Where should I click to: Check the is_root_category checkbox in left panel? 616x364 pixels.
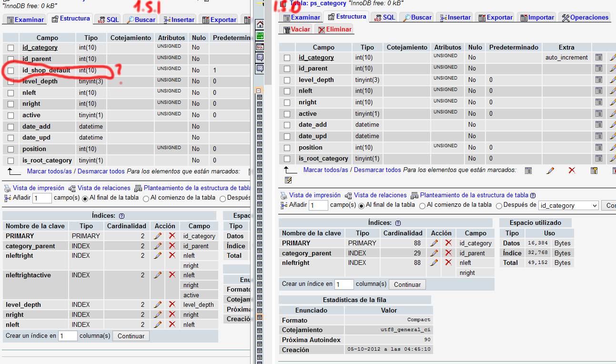[x=11, y=161]
